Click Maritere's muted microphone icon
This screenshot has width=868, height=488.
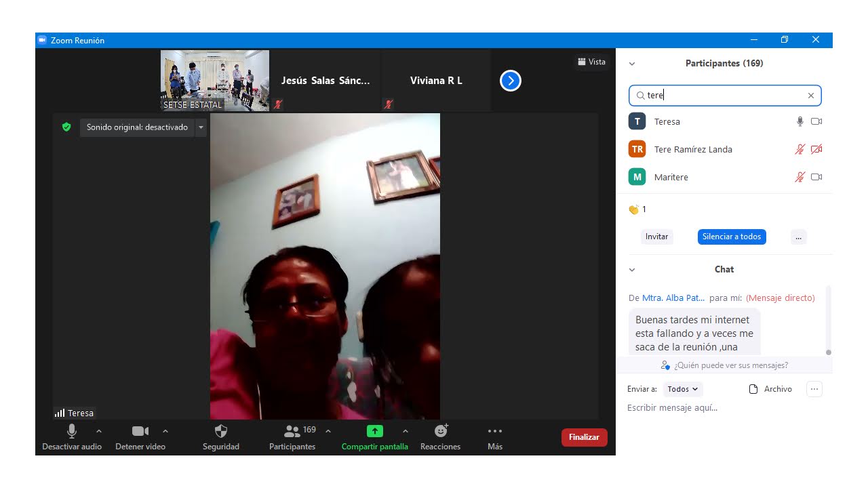tap(800, 177)
